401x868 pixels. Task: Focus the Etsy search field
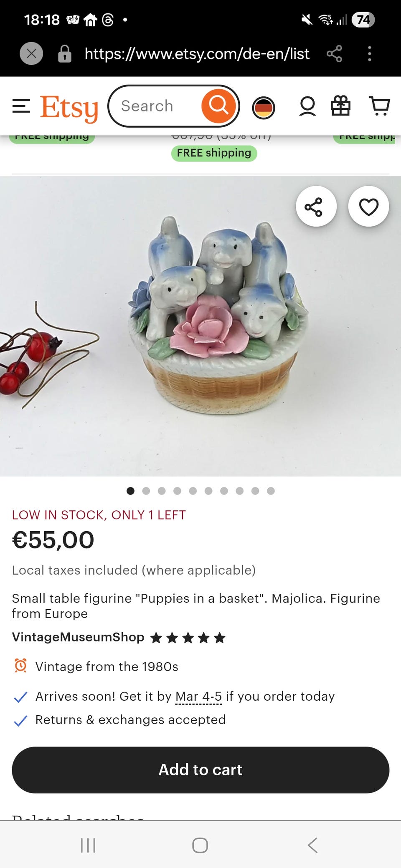click(159, 106)
